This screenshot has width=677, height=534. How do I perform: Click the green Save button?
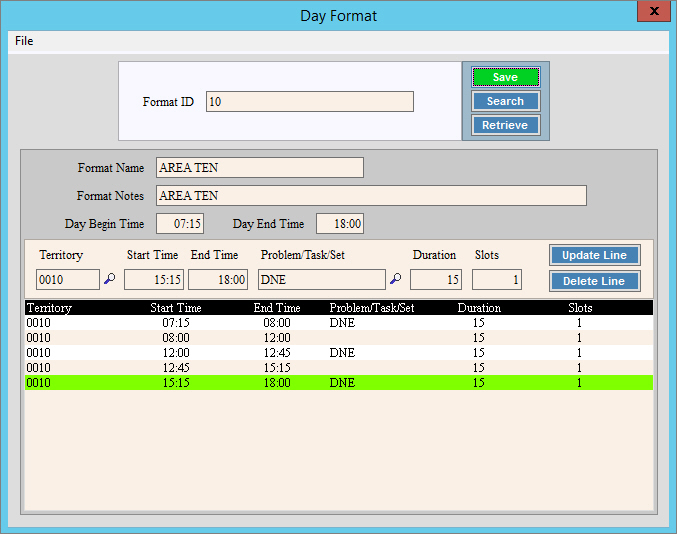506,77
